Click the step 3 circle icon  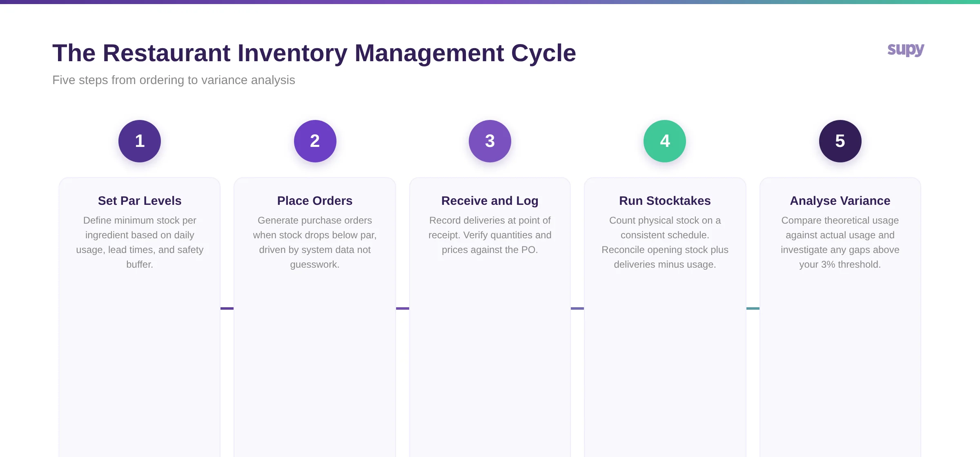(490, 141)
